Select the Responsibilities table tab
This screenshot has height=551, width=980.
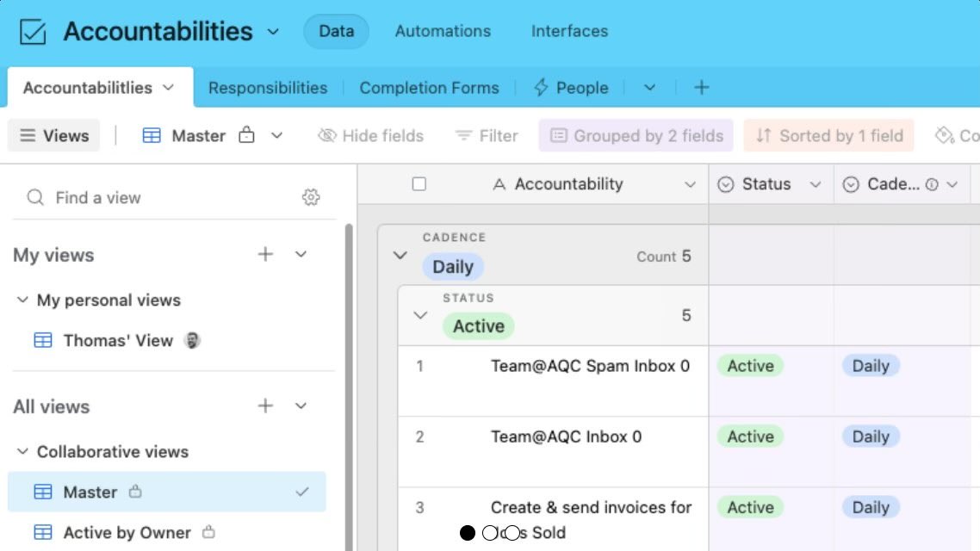pyautogui.click(x=268, y=88)
